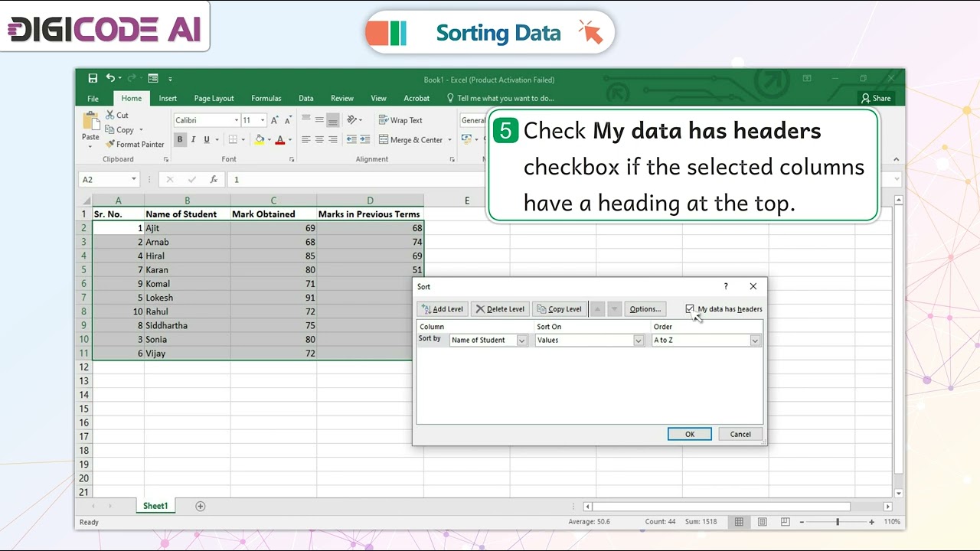Switch to Normal view in status bar
Screen dimensions: 980x551
739,522
